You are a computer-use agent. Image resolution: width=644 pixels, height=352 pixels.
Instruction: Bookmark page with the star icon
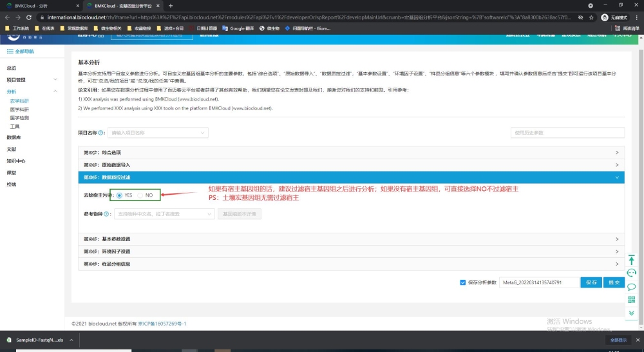point(583,17)
